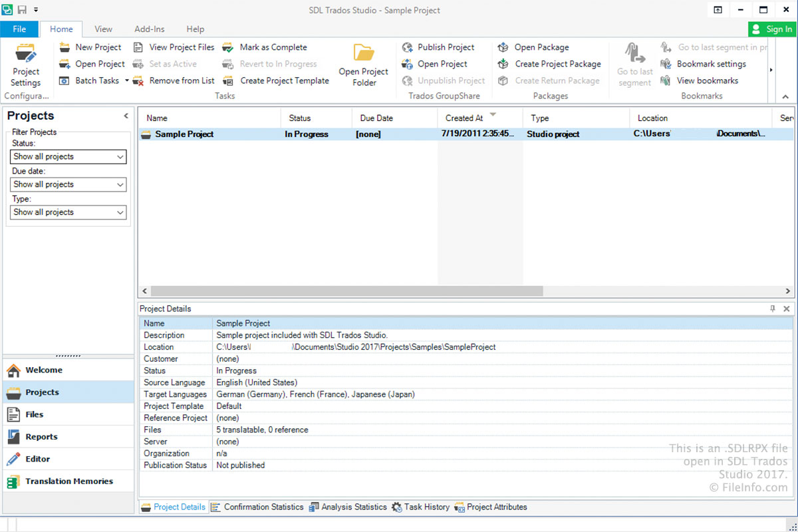Click the Publication Status value 'Not published'
This screenshot has height=532, width=798.
coord(241,465)
